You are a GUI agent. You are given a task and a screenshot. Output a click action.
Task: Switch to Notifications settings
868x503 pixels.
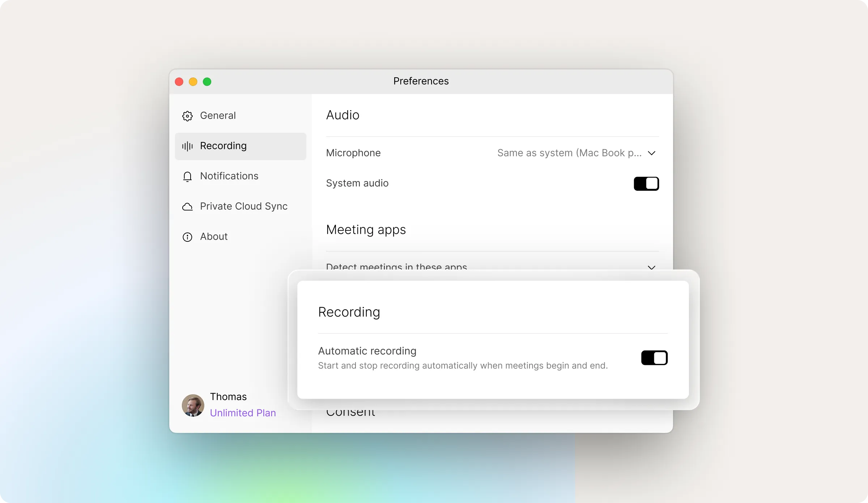point(229,176)
